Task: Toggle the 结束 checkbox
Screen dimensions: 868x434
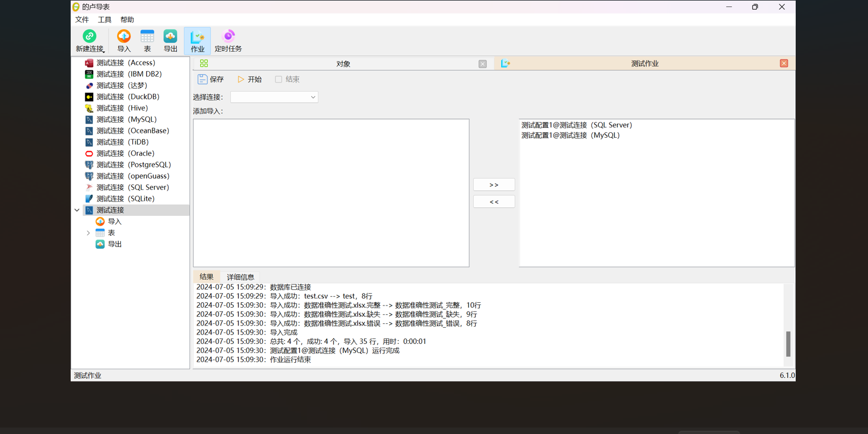Action: coord(278,79)
